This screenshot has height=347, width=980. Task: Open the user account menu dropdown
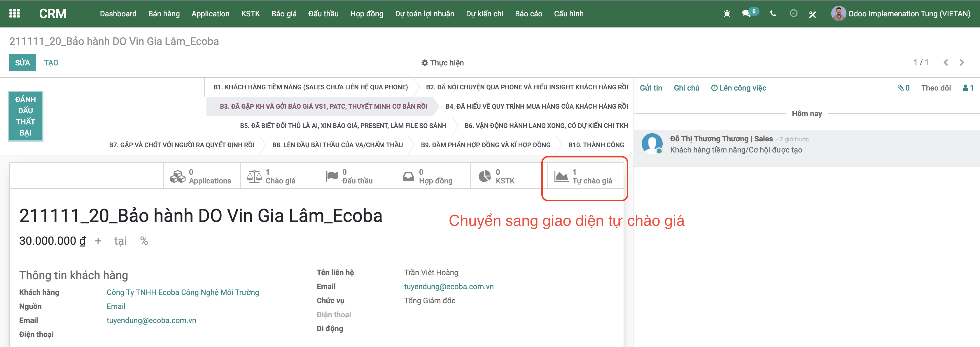point(901,14)
